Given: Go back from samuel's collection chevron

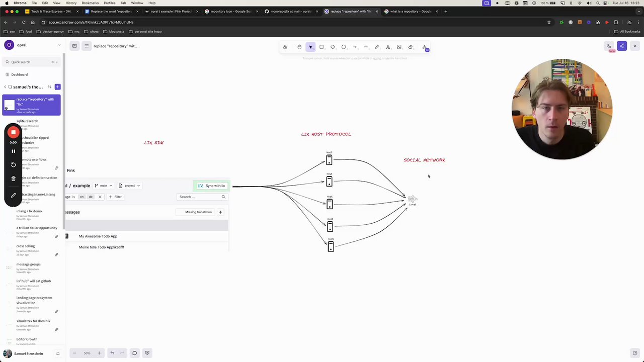Looking at the screenshot, I should (x=5, y=87).
